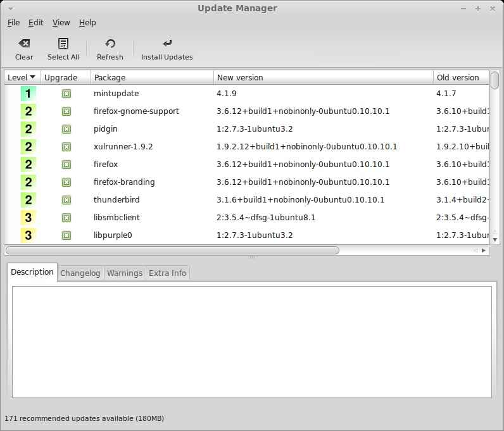
Task: Open the window menu arrow in title bar
Action: click(11, 9)
